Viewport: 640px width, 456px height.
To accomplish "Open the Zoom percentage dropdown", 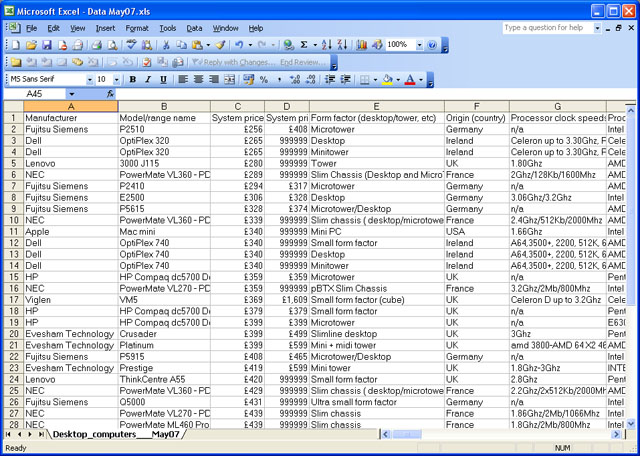I will (x=420, y=45).
